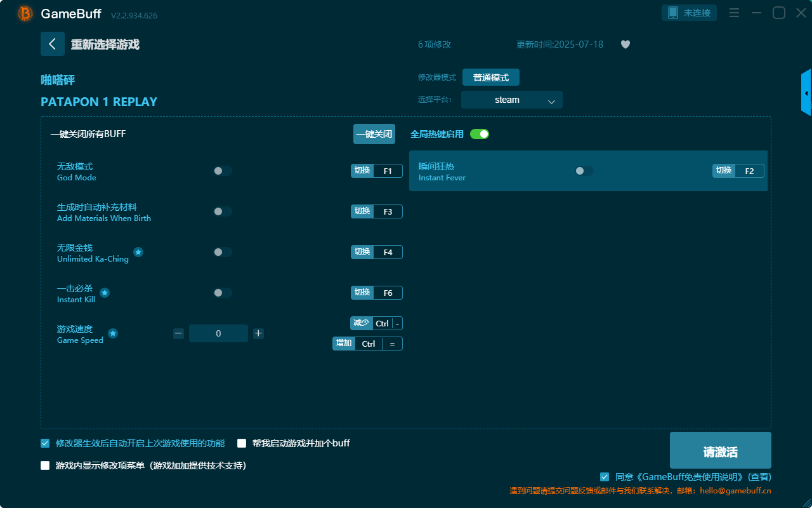Click the back arrow to reselect game
The height and width of the screenshot is (508, 812).
click(x=53, y=44)
